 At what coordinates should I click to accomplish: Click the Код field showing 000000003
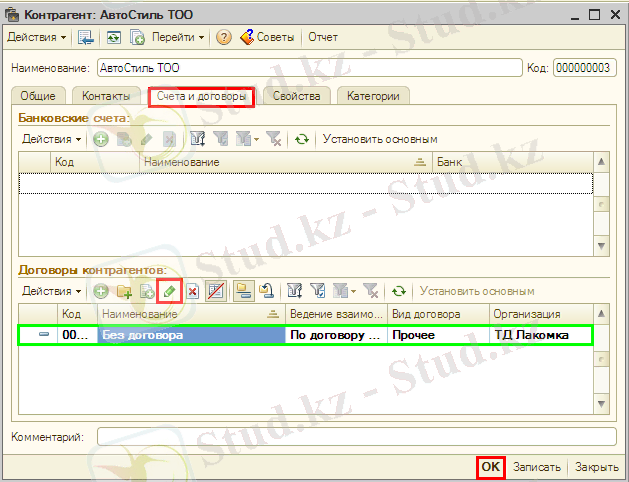pos(584,68)
